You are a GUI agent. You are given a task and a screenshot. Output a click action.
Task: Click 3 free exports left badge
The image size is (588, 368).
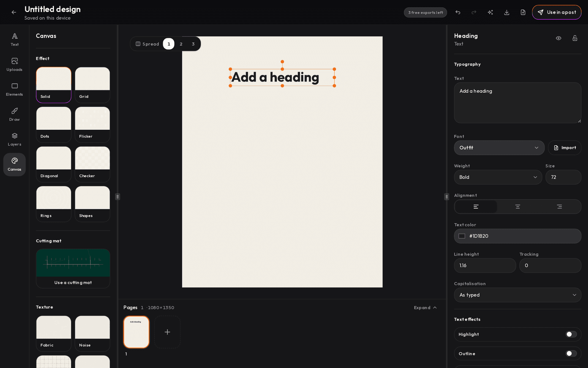click(425, 13)
